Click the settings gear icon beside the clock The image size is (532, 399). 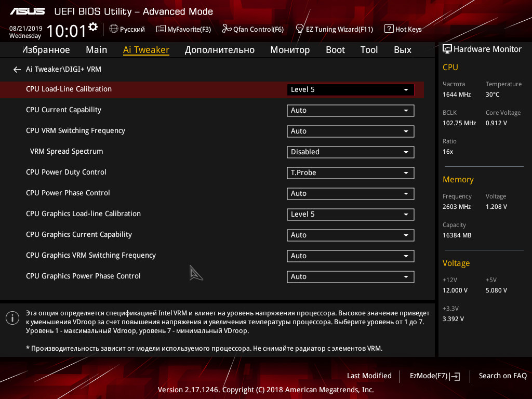pos(93,26)
